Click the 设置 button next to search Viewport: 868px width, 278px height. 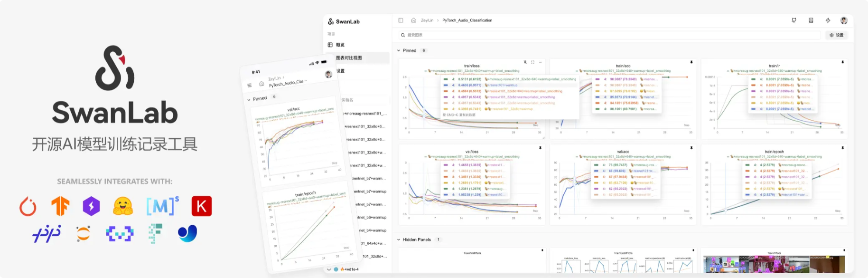(837, 35)
